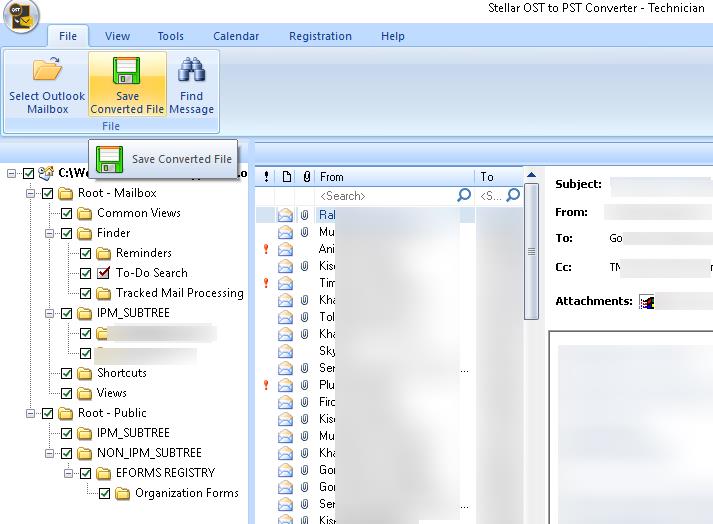Sort by importance exclamation column
The width and height of the screenshot is (713, 524).
click(266, 177)
